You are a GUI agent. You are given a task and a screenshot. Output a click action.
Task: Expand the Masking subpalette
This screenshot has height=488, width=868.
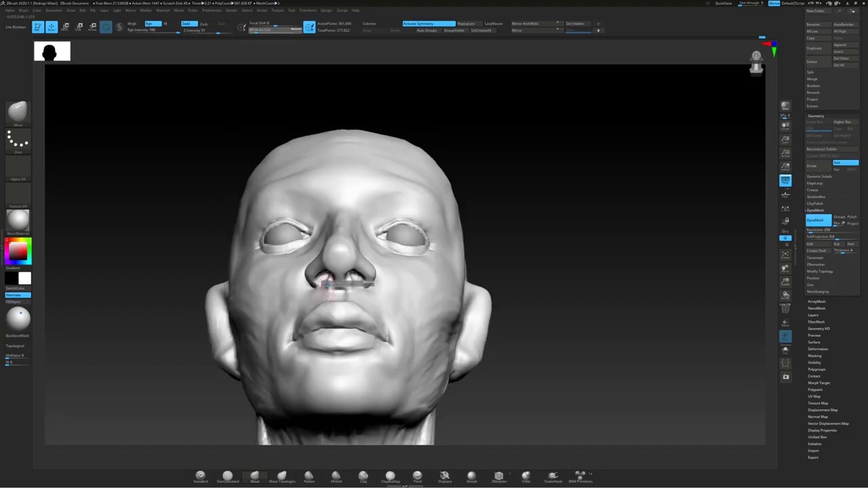coord(814,356)
